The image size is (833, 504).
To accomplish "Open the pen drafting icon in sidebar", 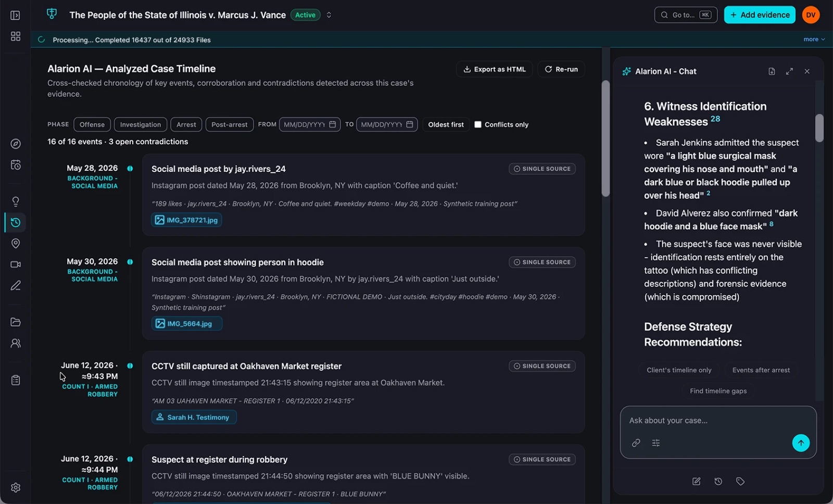I will pyautogui.click(x=16, y=285).
